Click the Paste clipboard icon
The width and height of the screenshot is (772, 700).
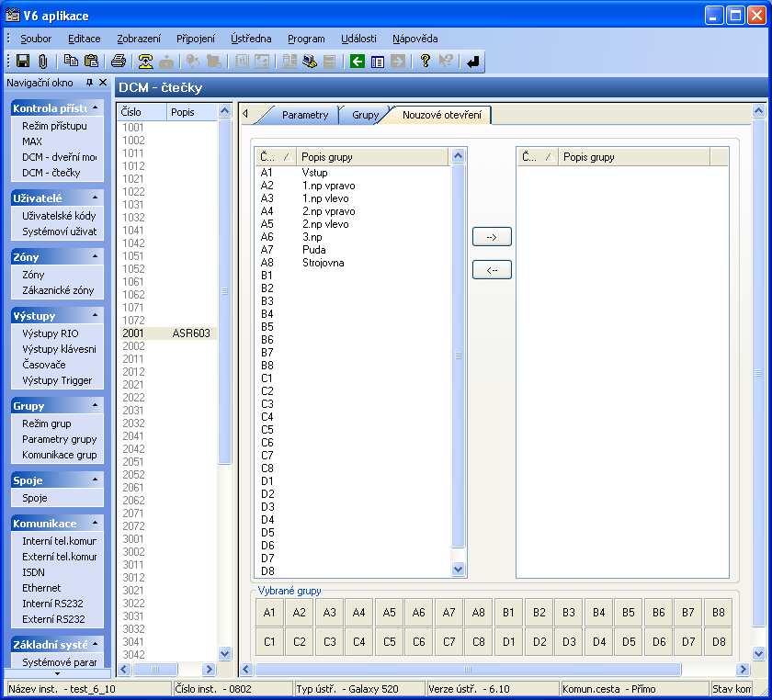[92, 61]
